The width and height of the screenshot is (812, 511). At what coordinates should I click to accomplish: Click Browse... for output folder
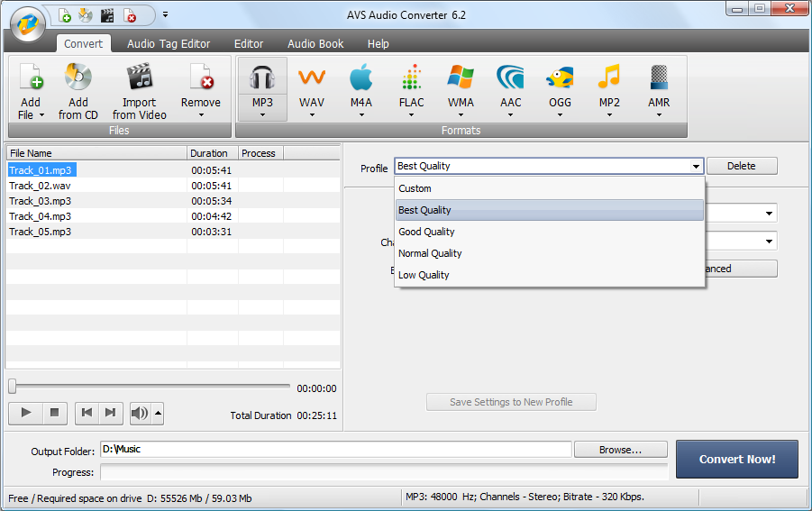[x=620, y=449]
